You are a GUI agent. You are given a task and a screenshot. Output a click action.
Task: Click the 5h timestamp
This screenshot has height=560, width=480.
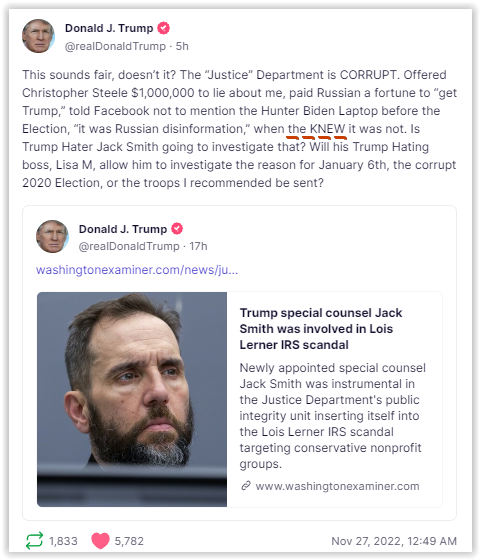182,46
